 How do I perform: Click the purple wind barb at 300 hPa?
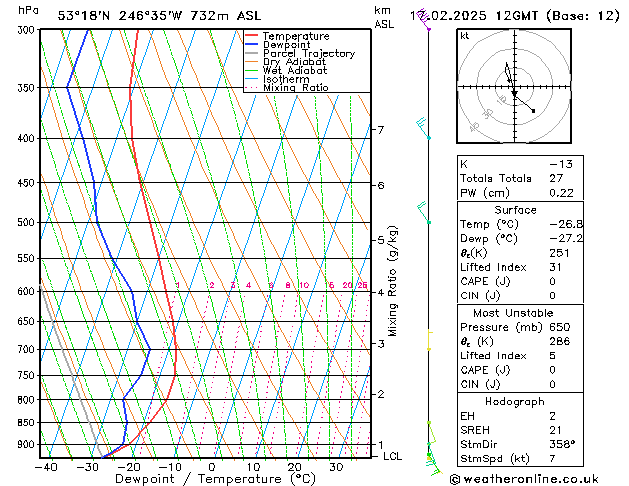click(x=424, y=21)
